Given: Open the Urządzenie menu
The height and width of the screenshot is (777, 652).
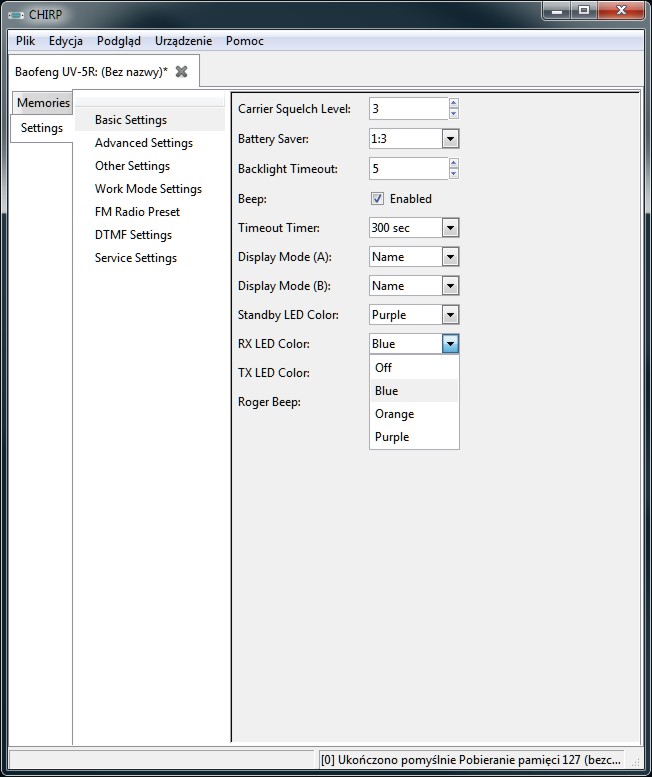Looking at the screenshot, I should [183, 41].
